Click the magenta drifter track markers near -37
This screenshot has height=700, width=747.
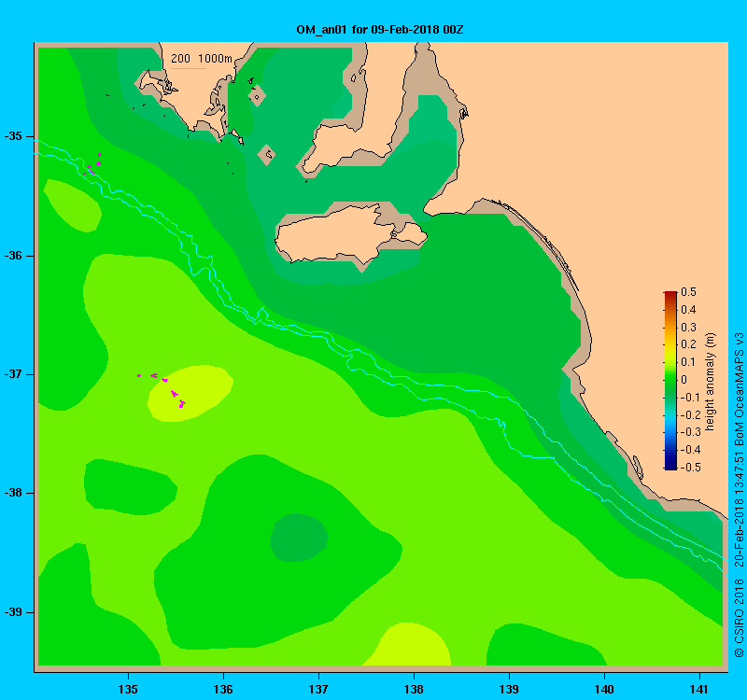[x=162, y=390]
